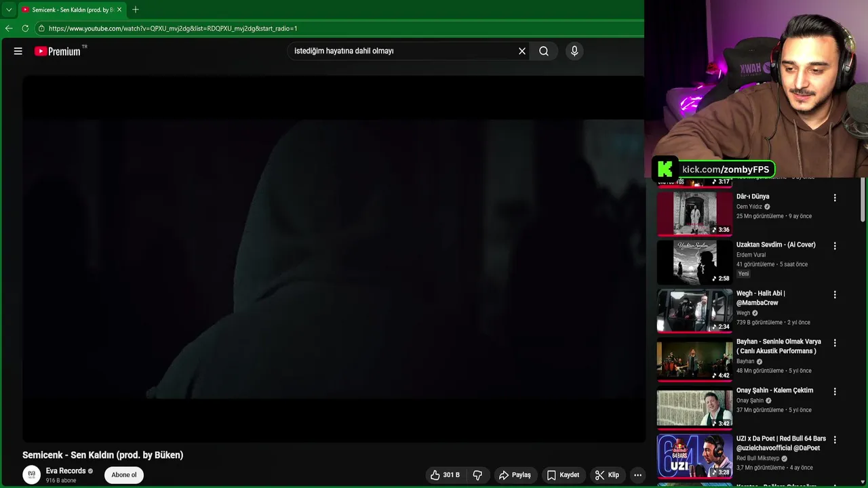Screen dimensions: 868x488
Task: Open options menu for Bayhan video
Action: pyautogui.click(x=835, y=343)
